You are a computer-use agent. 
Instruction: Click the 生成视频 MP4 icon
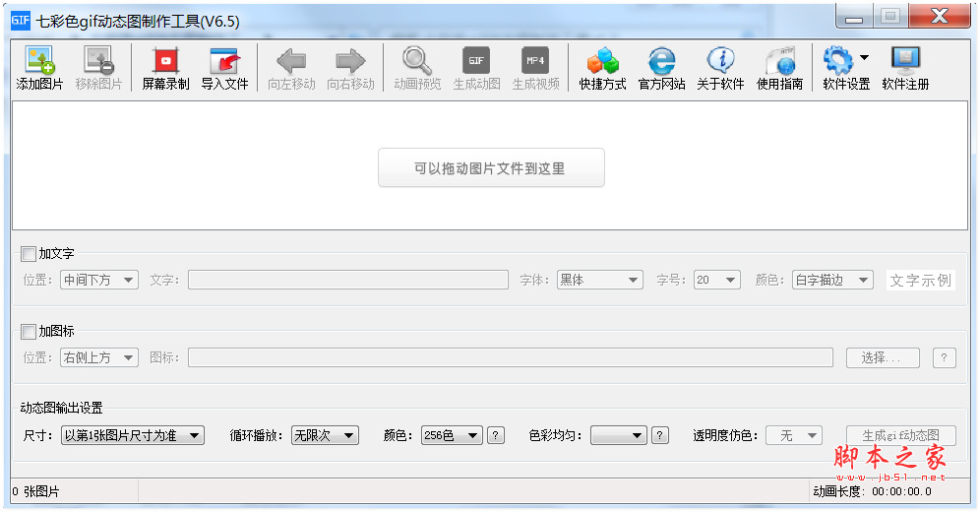pyautogui.click(x=535, y=60)
